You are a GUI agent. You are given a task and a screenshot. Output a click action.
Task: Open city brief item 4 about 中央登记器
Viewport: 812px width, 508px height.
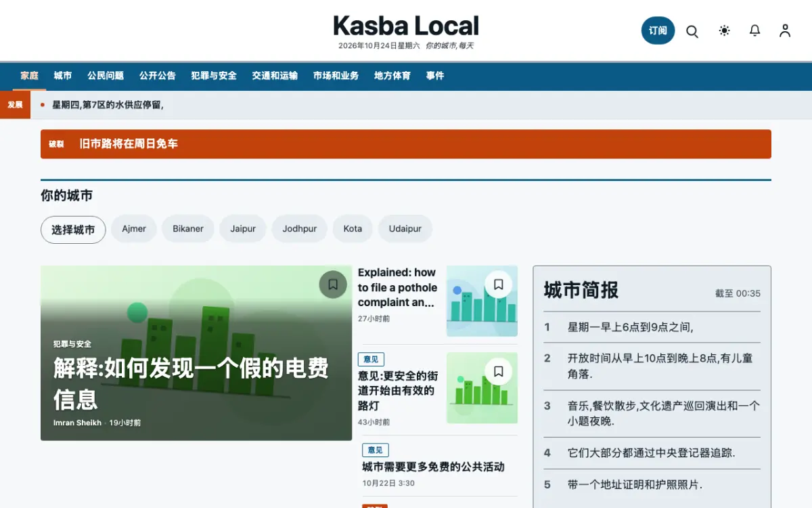652,453
